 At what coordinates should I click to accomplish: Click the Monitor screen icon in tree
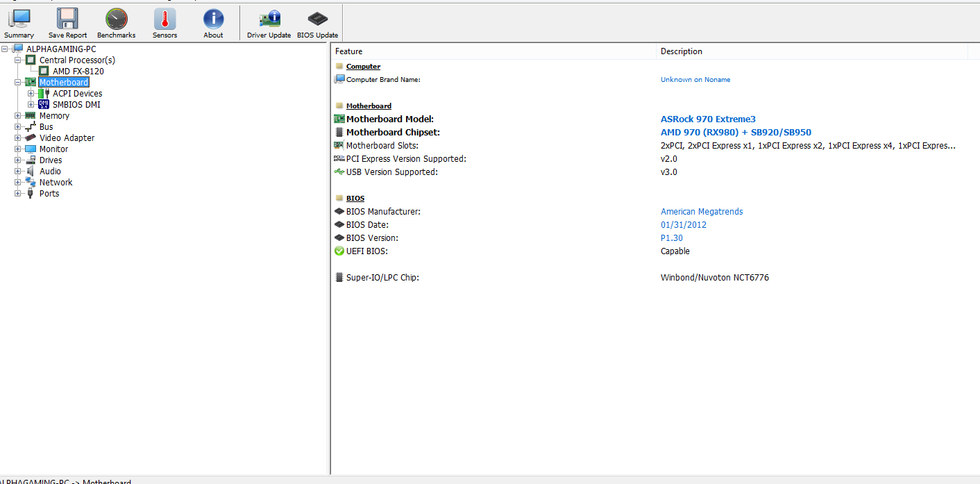click(31, 149)
